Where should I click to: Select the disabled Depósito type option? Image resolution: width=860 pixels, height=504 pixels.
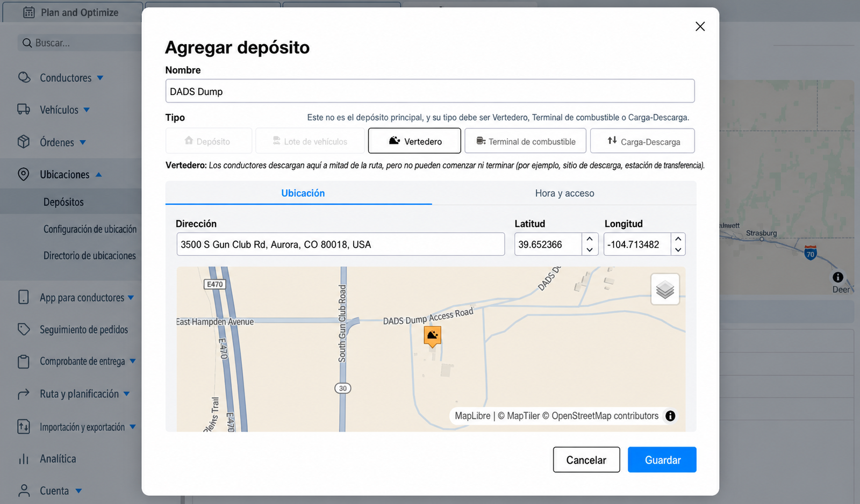[x=209, y=141]
